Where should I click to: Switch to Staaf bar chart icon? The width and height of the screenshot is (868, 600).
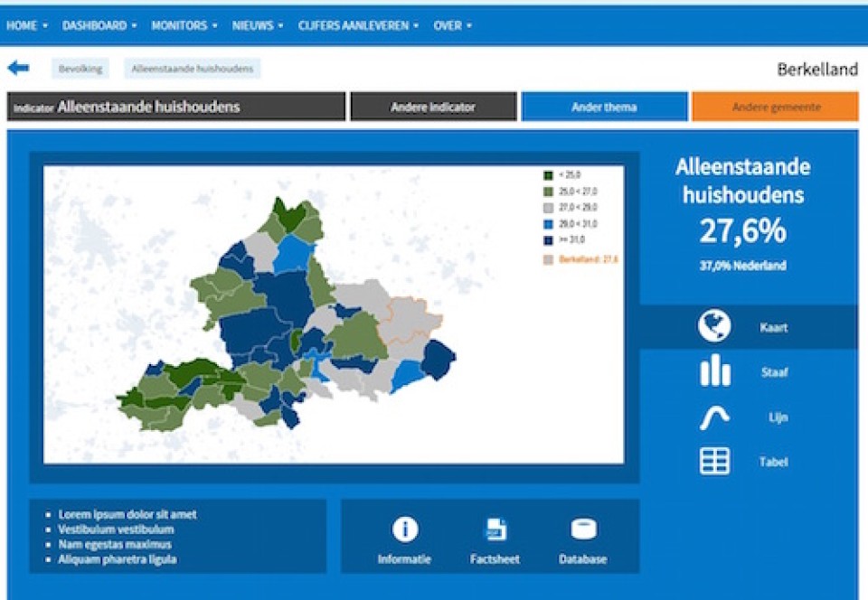(714, 371)
